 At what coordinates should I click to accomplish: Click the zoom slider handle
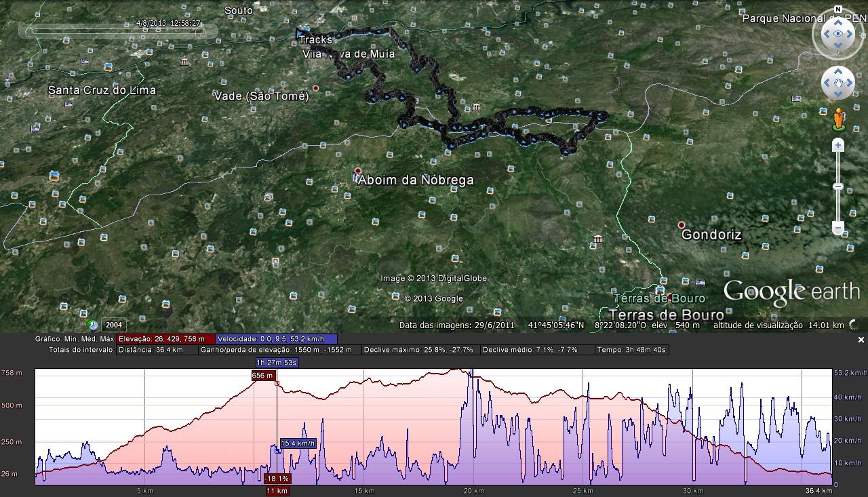click(838, 186)
